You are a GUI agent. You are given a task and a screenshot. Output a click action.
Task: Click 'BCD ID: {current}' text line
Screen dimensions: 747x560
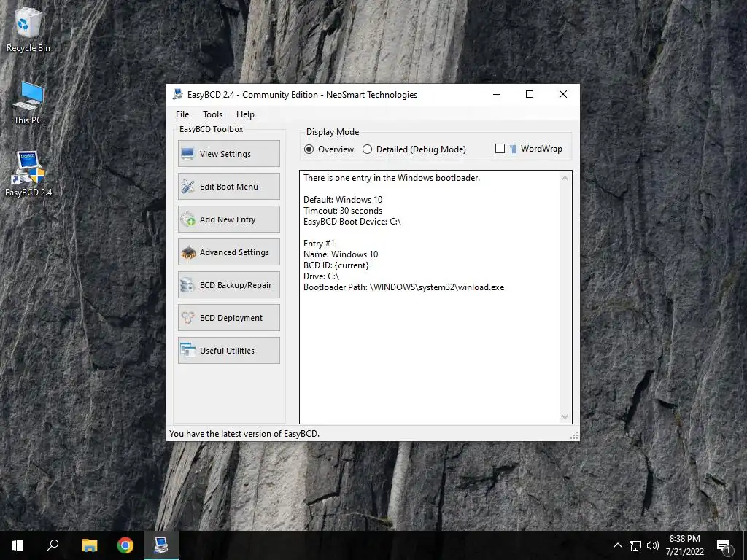tap(336, 265)
